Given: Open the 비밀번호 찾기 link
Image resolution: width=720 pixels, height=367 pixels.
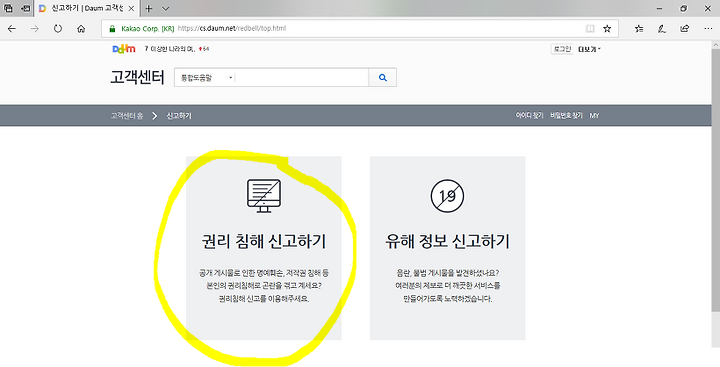Looking at the screenshot, I should [566, 116].
